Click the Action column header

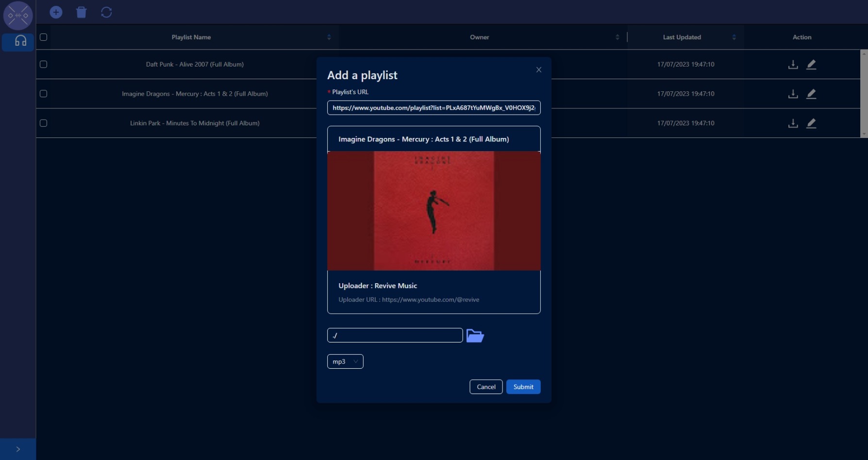click(x=802, y=37)
